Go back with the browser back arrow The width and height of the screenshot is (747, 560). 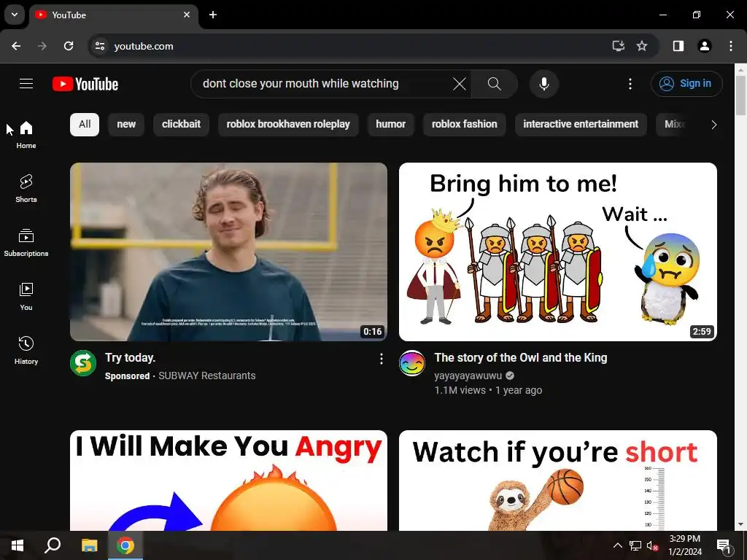tap(16, 46)
